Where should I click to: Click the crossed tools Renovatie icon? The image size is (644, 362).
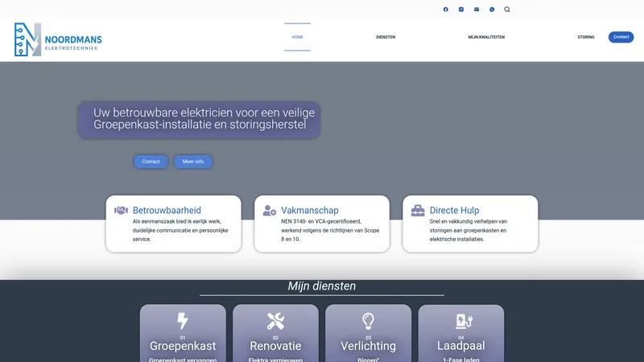[x=275, y=321]
